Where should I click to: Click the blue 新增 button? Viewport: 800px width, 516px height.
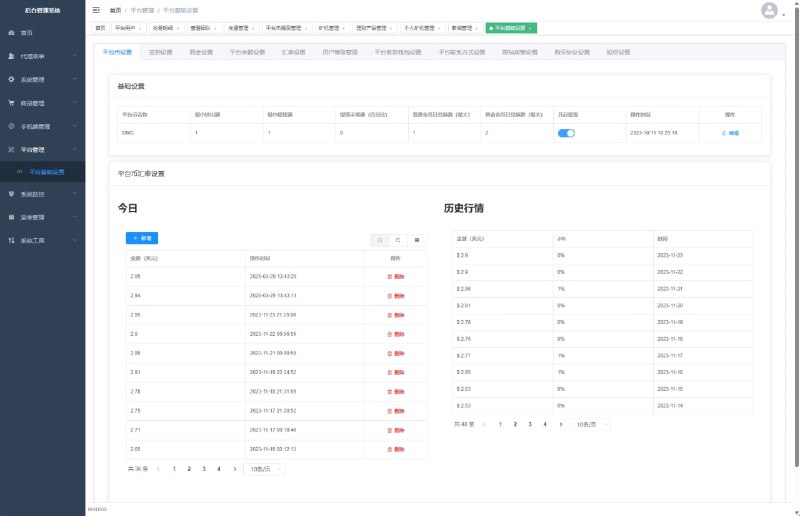(142, 238)
